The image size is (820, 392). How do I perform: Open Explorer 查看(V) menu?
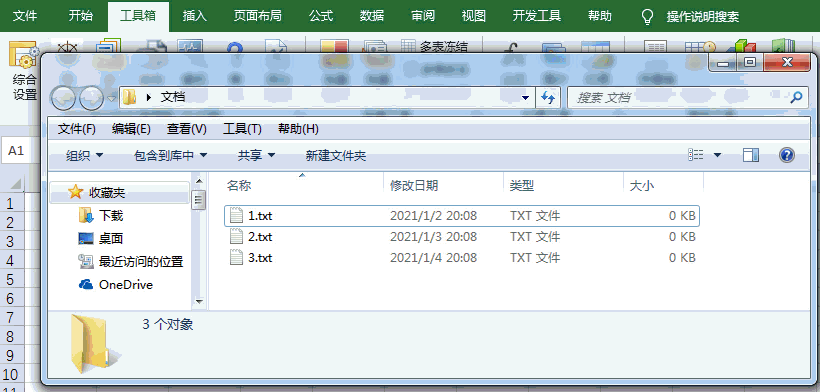pyautogui.click(x=187, y=129)
